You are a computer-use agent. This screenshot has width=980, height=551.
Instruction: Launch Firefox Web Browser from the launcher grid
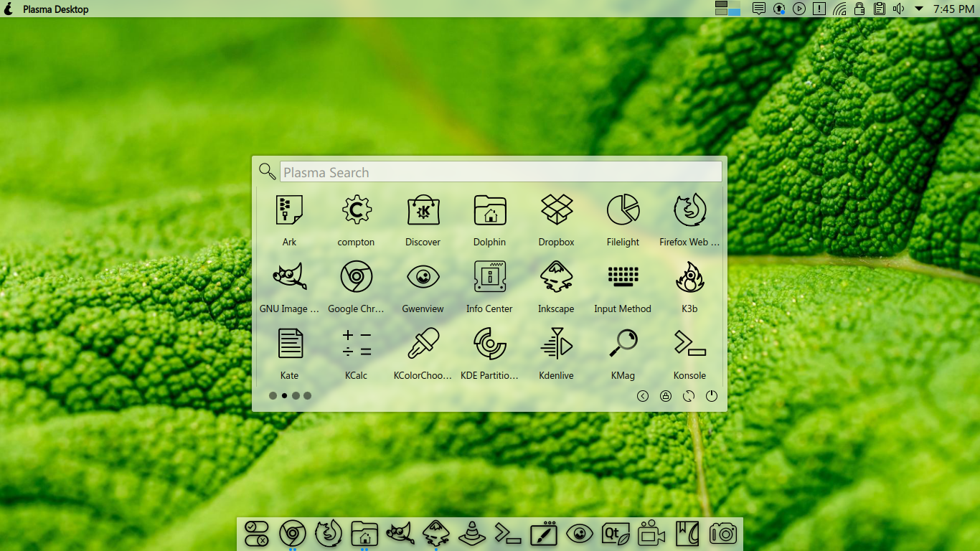click(689, 220)
